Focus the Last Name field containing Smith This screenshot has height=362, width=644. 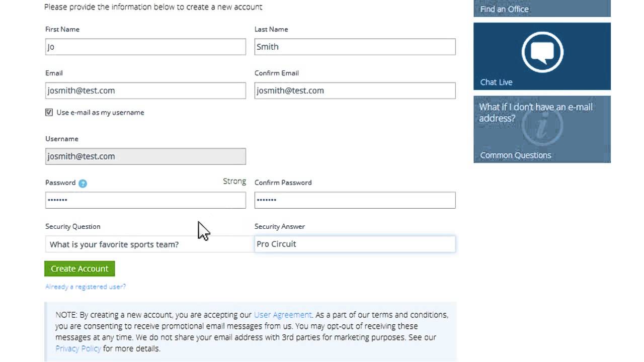pyautogui.click(x=355, y=47)
